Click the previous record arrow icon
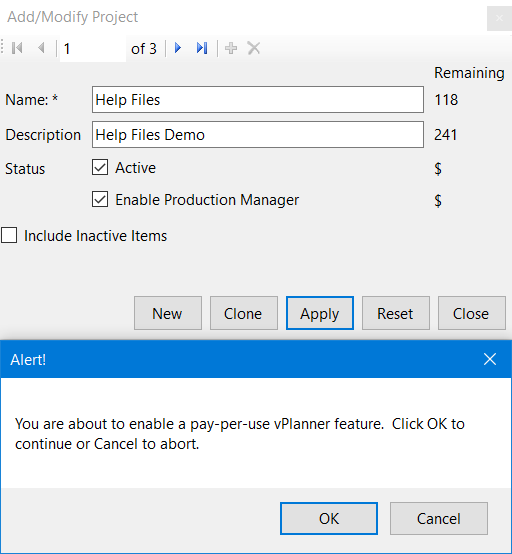Image resolution: width=512 pixels, height=554 pixels. [41, 48]
